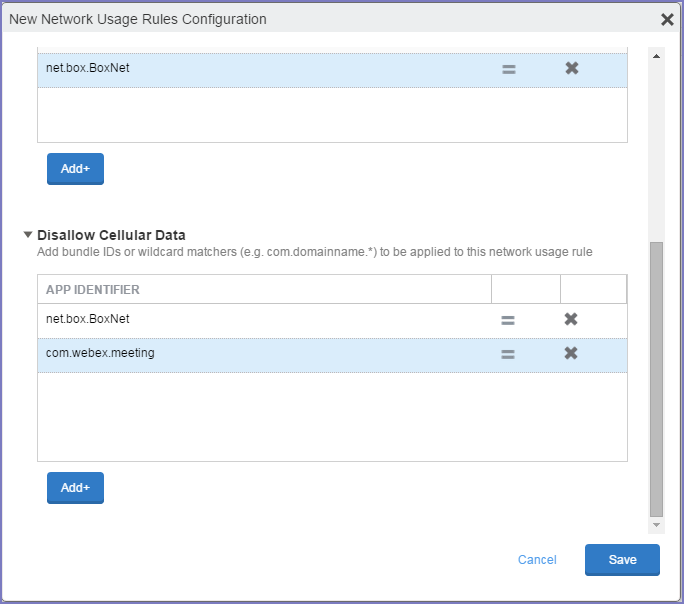Click the scrollbar down arrow
The height and width of the screenshot is (604, 684).
[656, 525]
